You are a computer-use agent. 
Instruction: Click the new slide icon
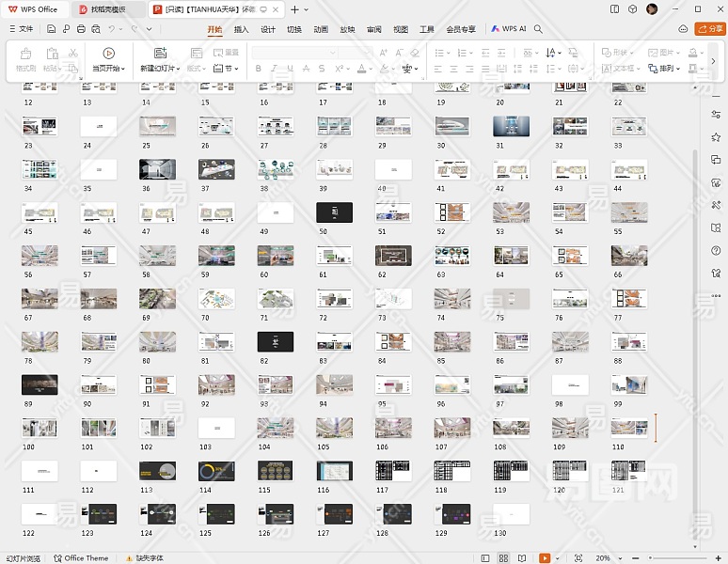tap(159, 54)
